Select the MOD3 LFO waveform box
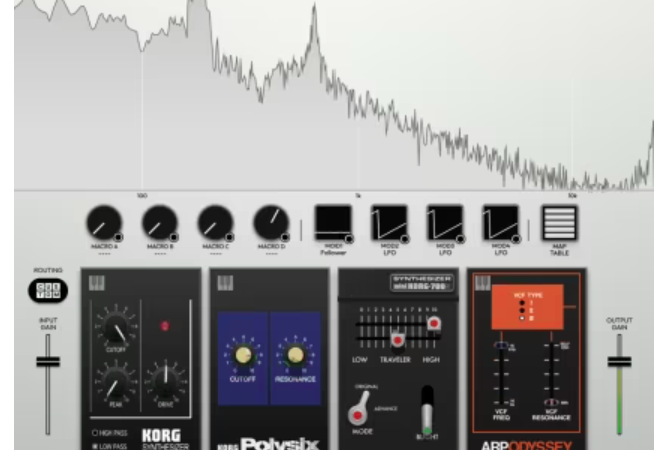This screenshot has width=668, height=450. [x=445, y=223]
